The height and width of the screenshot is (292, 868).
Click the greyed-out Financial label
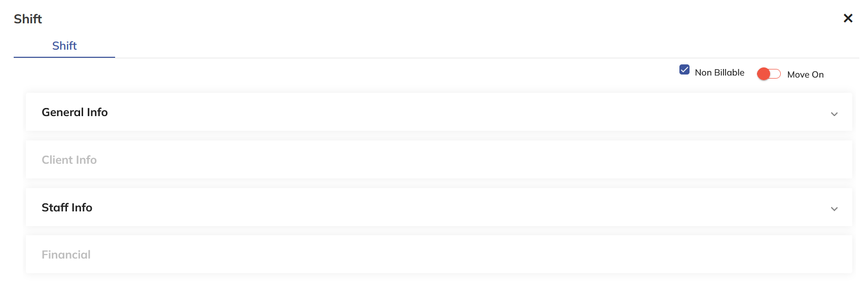click(66, 254)
